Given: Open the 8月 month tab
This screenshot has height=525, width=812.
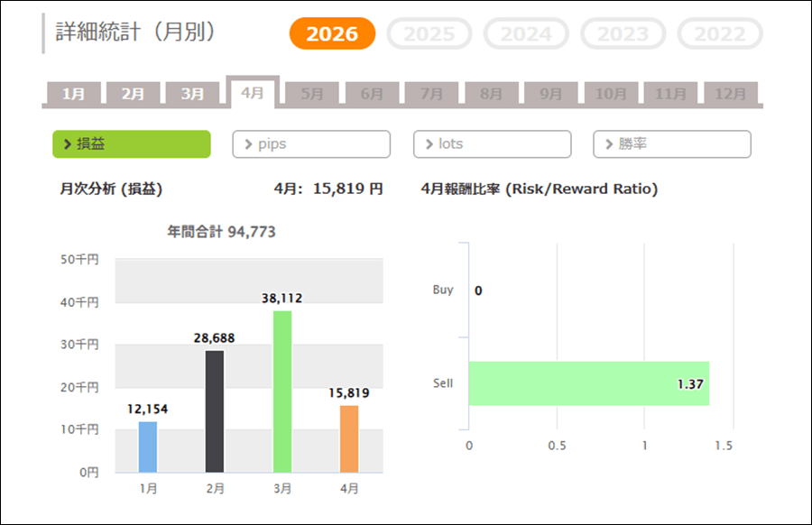Looking at the screenshot, I should point(491,94).
